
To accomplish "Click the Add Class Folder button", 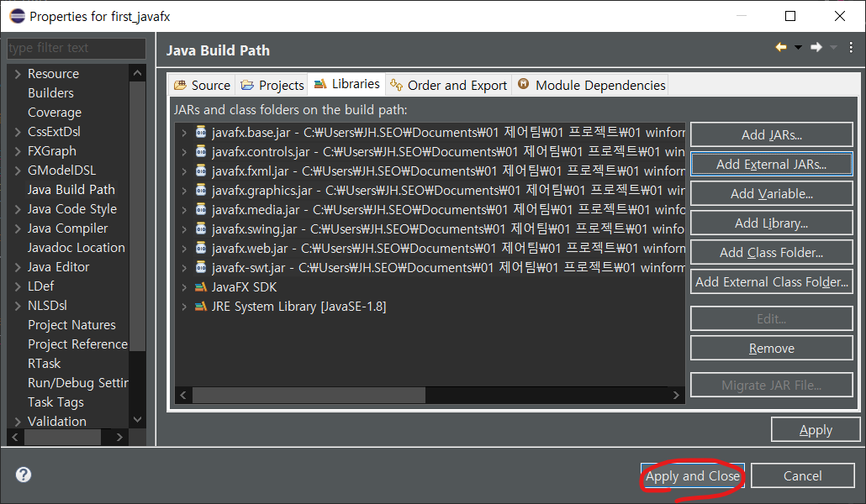I will [772, 252].
